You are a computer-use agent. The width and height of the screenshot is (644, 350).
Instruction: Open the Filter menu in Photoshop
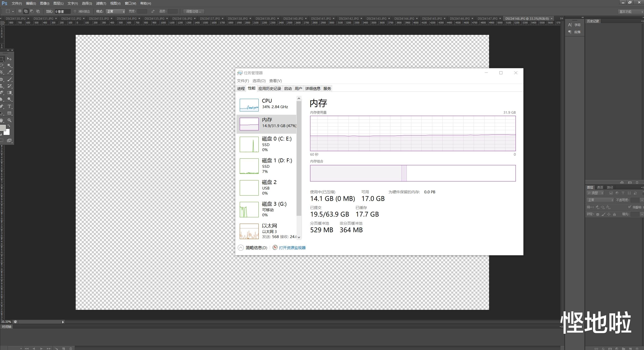pyautogui.click(x=101, y=3)
